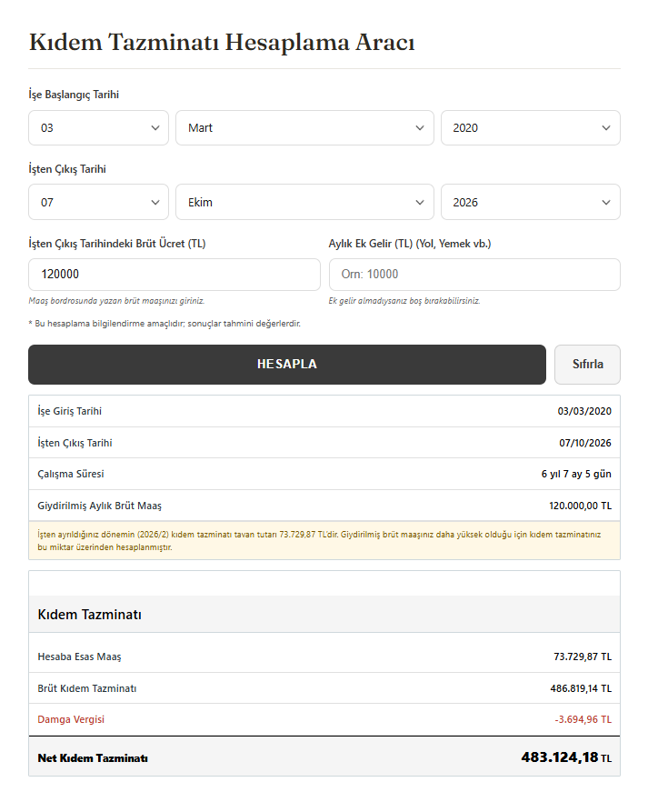Viewport: 648px width, 812px height.
Task: Click the value 486.819,14 TL
Action: point(581,688)
